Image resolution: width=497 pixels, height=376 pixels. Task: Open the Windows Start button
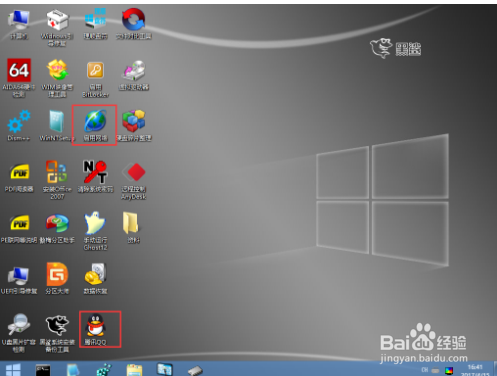(x=13, y=369)
